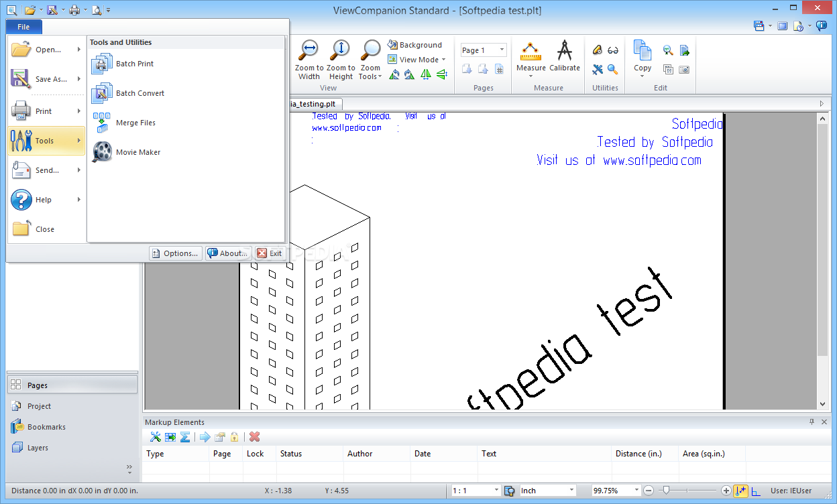Click the print preview icon in quick access
This screenshot has width=837, height=504.
[x=97, y=9]
